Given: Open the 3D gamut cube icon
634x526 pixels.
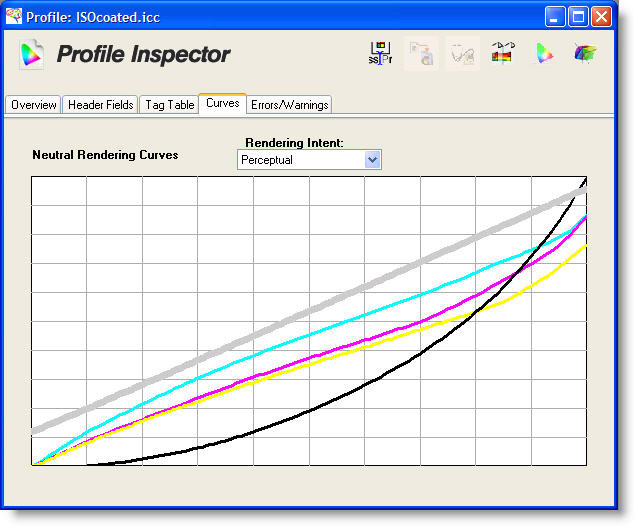Looking at the screenshot, I should click(585, 55).
